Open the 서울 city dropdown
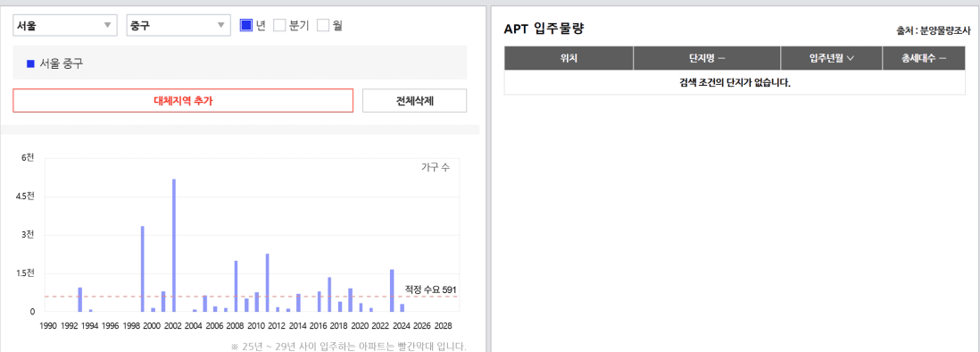The width and height of the screenshot is (980, 352). [64, 26]
